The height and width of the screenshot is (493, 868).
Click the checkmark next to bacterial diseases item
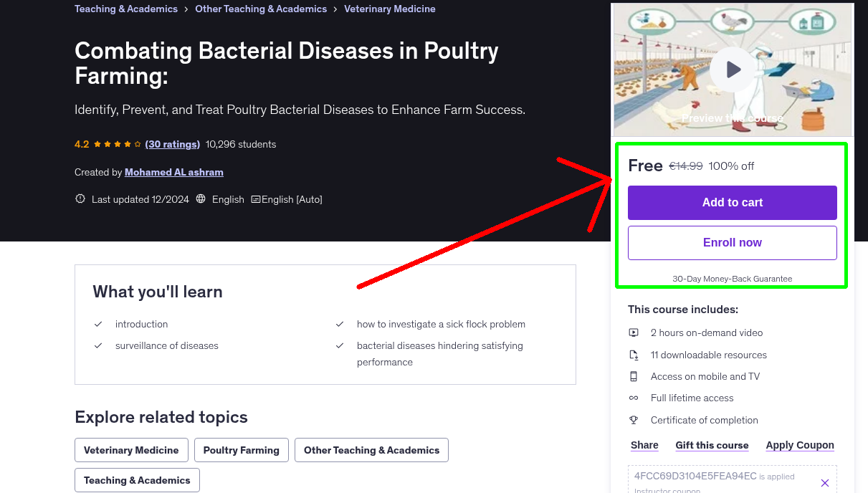tap(340, 345)
